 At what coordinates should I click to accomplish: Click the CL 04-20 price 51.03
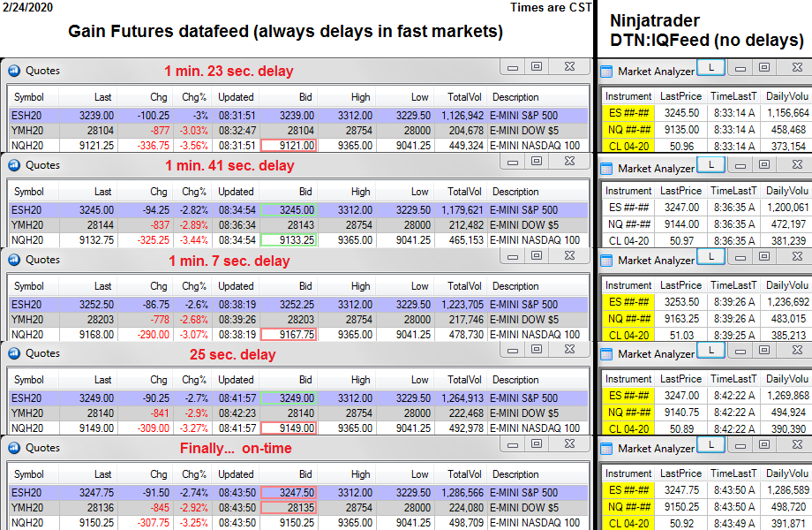click(681, 335)
